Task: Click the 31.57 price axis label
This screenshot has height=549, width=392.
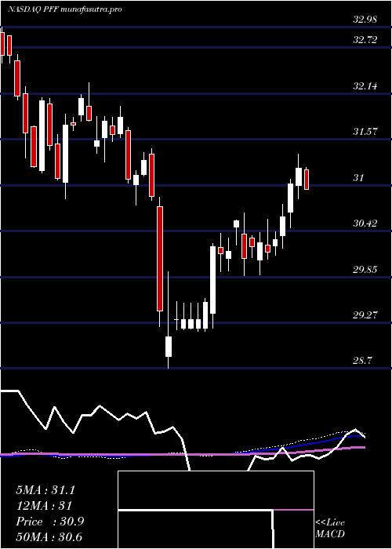Action: (x=365, y=132)
